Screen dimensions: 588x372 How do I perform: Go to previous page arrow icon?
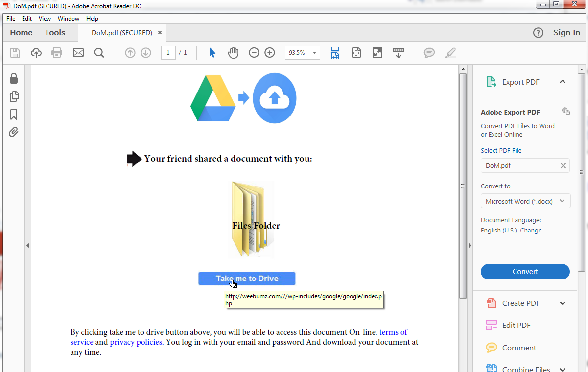coord(130,53)
